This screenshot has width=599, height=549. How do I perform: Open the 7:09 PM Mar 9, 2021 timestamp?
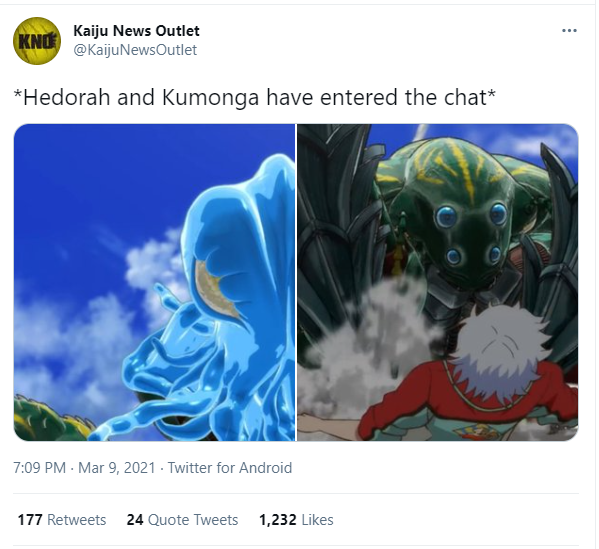point(84,468)
